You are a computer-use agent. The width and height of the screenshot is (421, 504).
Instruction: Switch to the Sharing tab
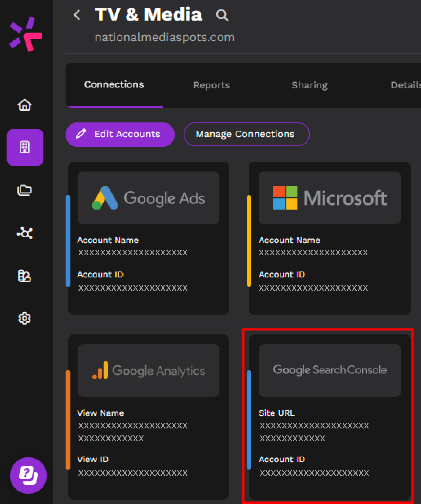(x=309, y=85)
